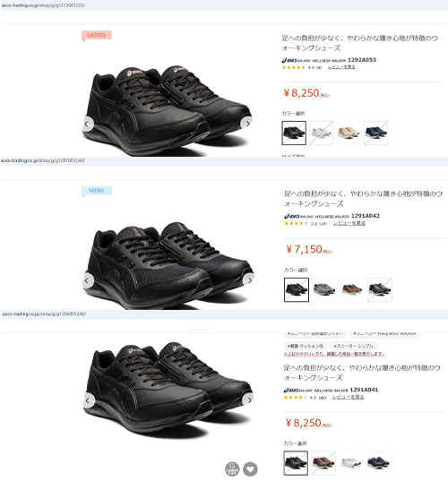The height and width of the screenshot is (490, 448).
Task: Add 1291A041 shoe to favorites with heart
Action: pyautogui.click(x=250, y=469)
